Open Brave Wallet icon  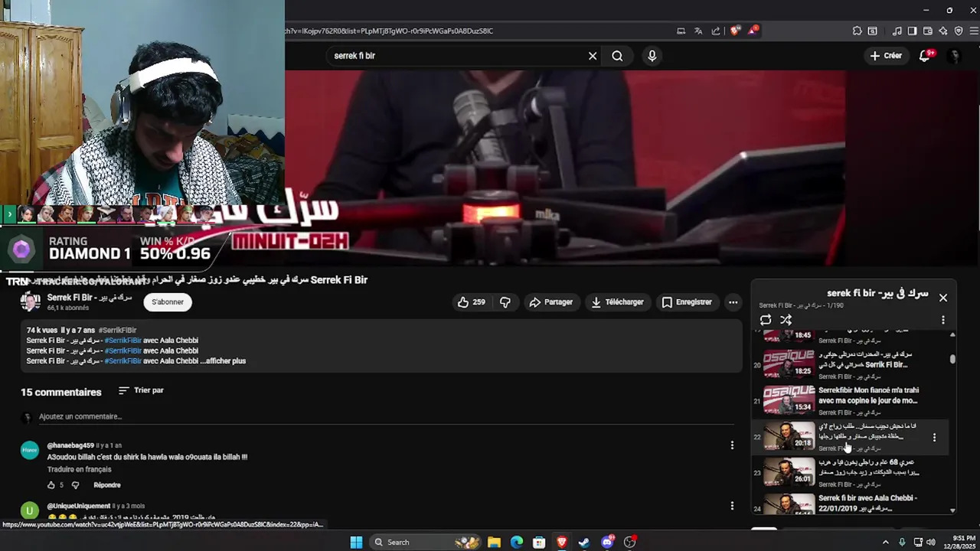click(928, 31)
